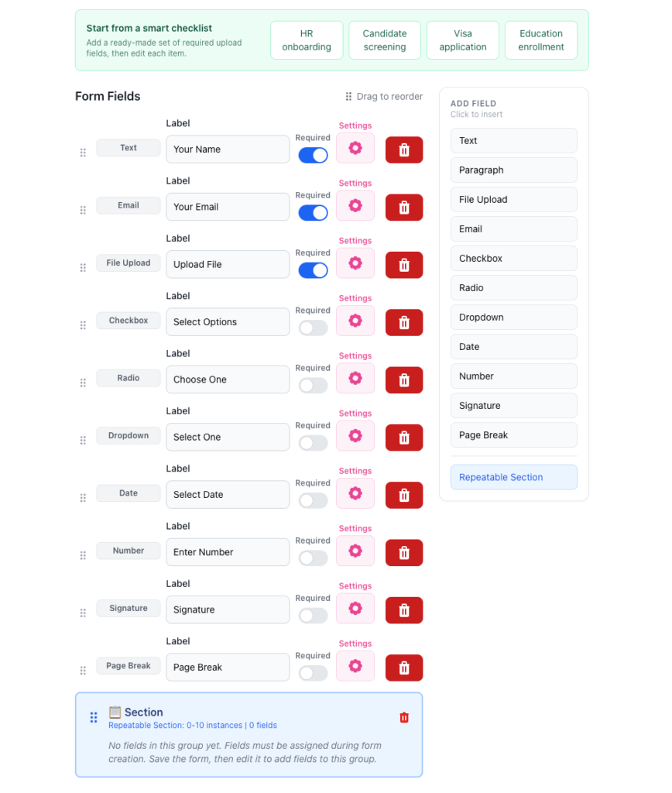Apply the Visa application checklist
Viewport: 672px width, 793px height.
tap(462, 39)
